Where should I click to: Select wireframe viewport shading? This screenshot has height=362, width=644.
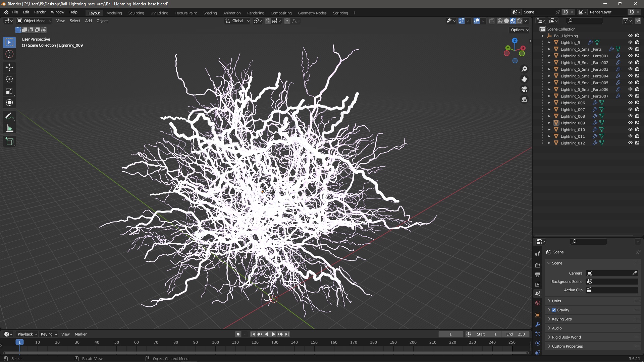[x=500, y=21]
